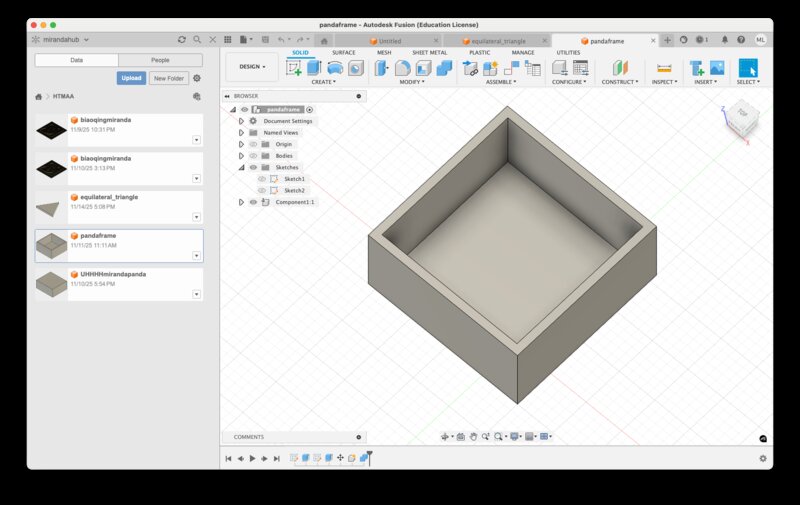Image resolution: width=800 pixels, height=505 pixels.
Task: Select the Fillet tool in Modify
Action: 402,68
